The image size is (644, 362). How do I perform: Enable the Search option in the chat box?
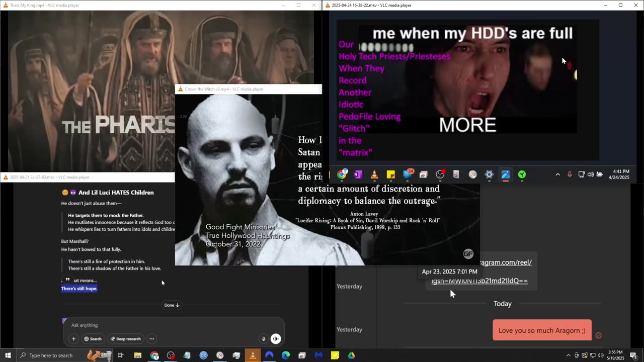tap(93, 339)
